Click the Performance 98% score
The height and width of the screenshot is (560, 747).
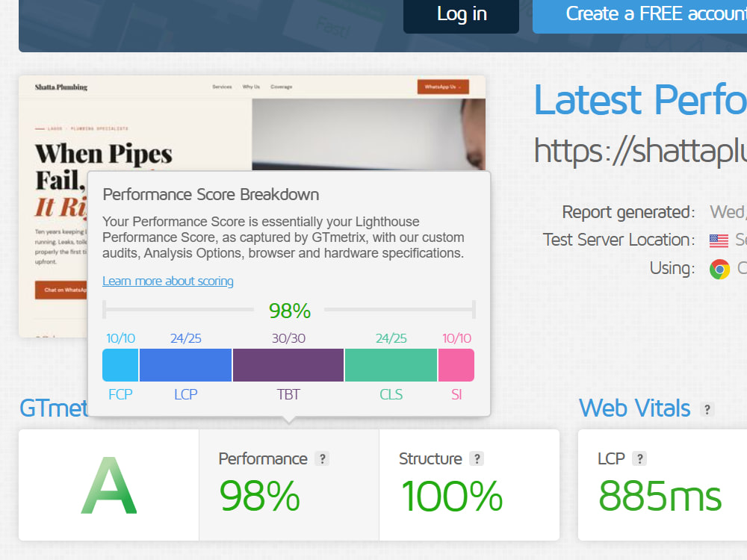pos(260,497)
